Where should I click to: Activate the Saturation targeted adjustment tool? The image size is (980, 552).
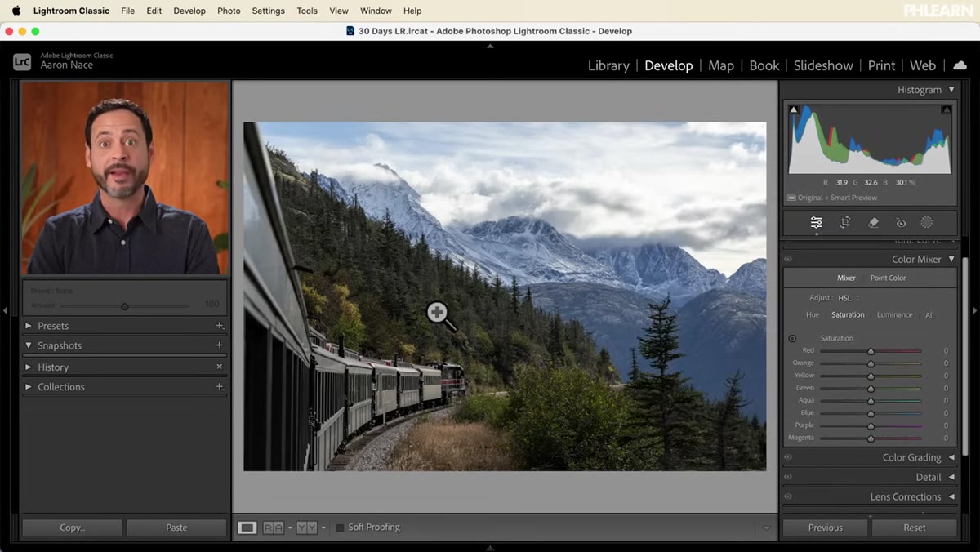click(792, 338)
